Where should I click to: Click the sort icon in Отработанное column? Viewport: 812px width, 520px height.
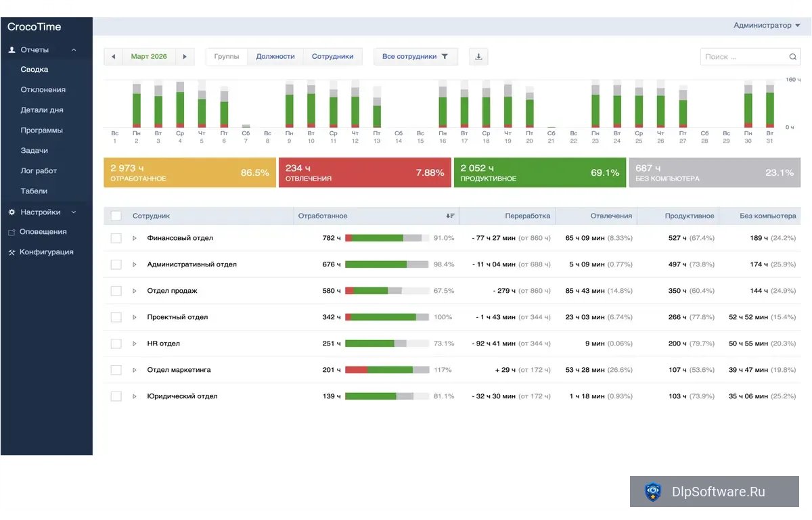pyautogui.click(x=450, y=216)
